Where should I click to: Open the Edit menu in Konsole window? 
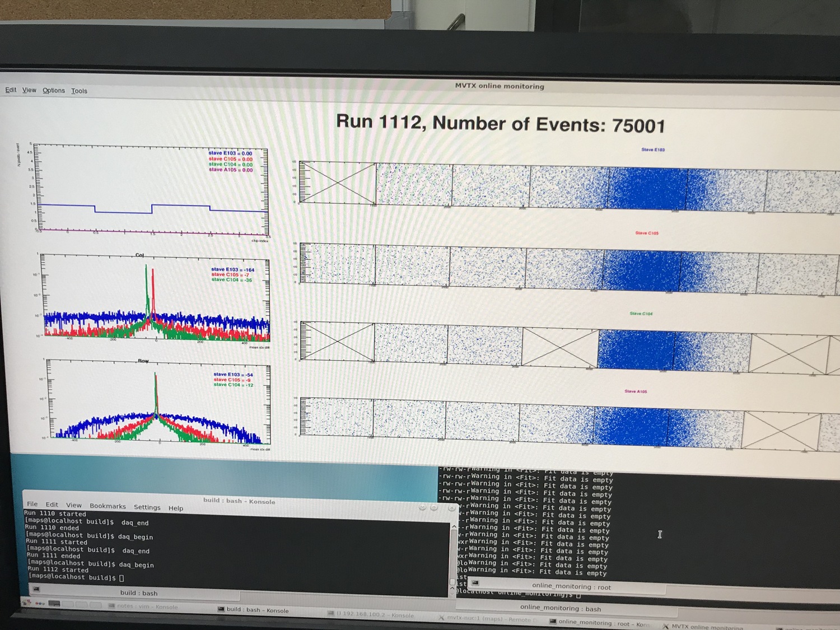pos(52,505)
